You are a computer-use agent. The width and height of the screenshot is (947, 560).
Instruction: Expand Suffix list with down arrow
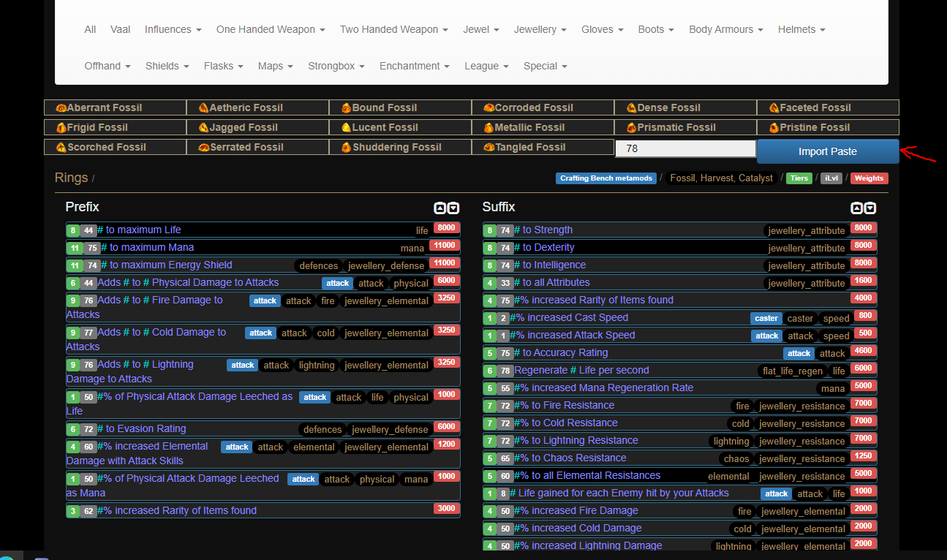[x=870, y=208]
